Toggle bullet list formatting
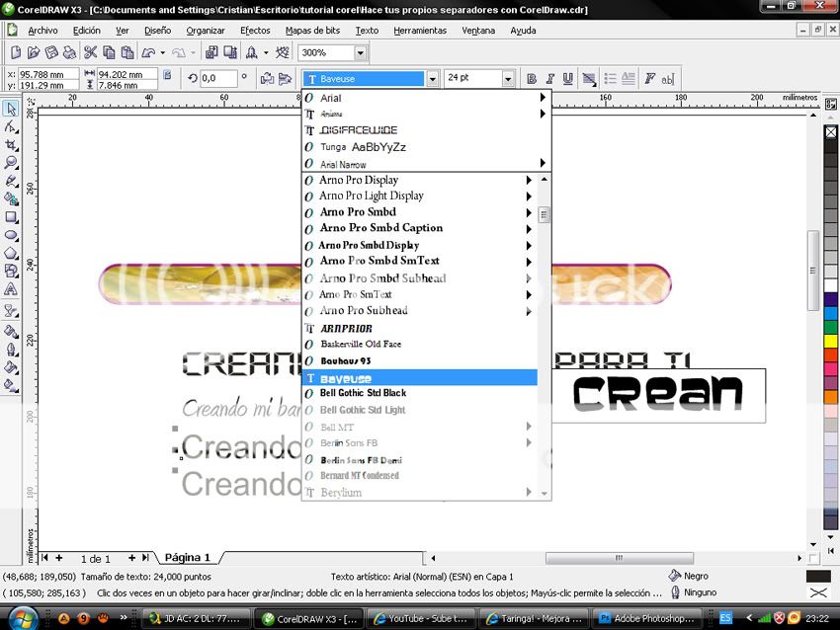 pos(610,79)
